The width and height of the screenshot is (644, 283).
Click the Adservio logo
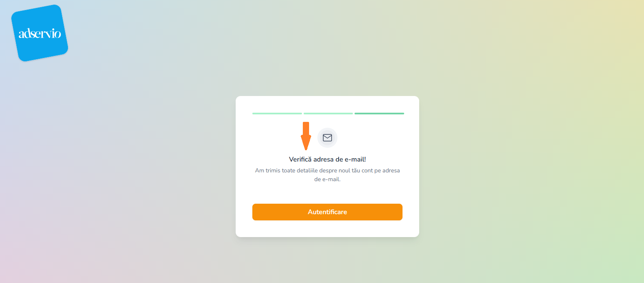point(39,33)
